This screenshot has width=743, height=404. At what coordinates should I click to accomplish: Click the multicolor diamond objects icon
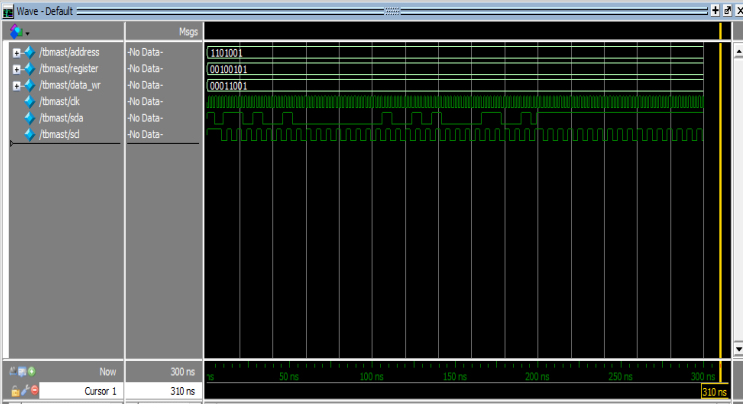coord(17,31)
